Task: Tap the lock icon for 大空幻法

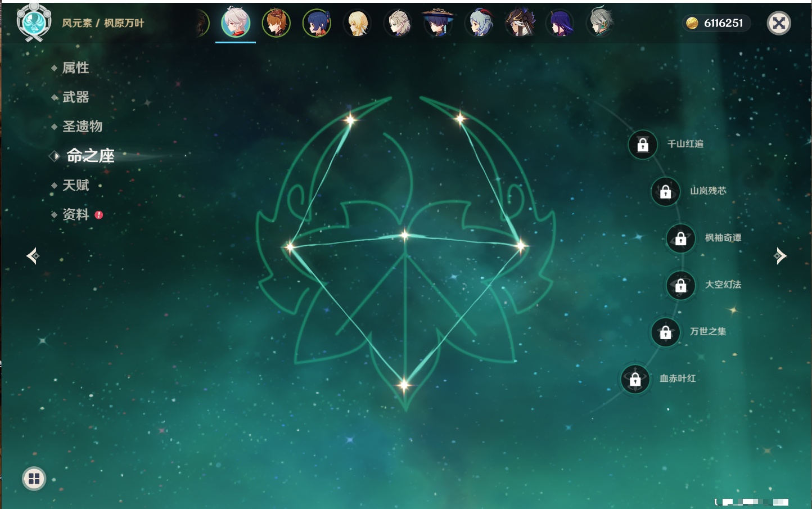Action: pyautogui.click(x=680, y=285)
